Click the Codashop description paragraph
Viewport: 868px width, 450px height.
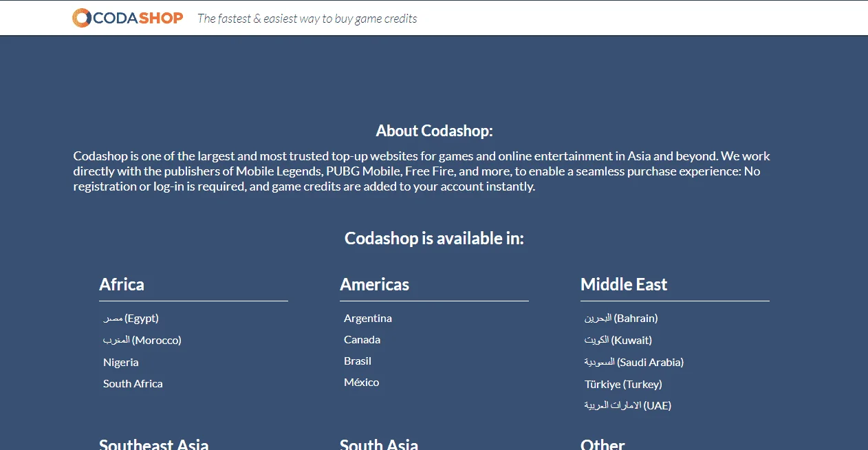[422, 171]
